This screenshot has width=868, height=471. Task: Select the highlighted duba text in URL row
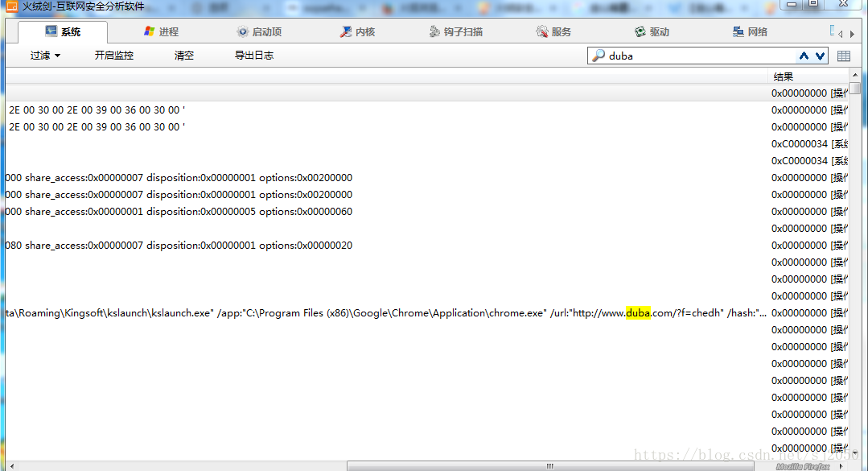[638, 313]
